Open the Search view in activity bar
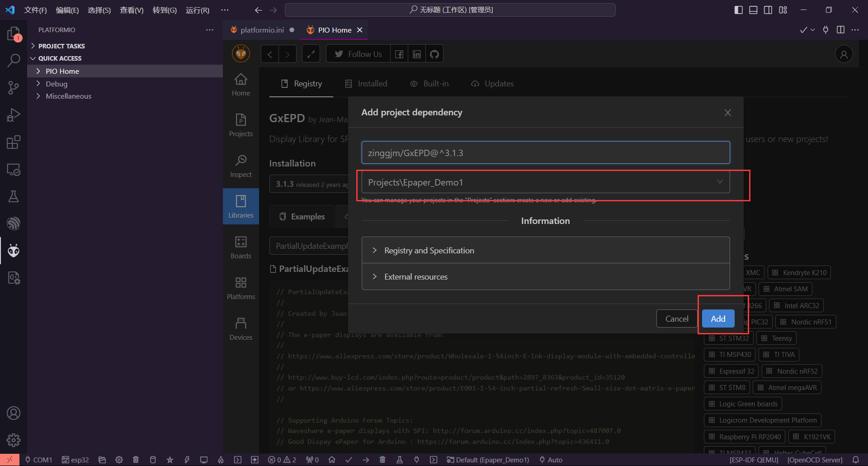The height and width of the screenshot is (466, 868). pyautogui.click(x=14, y=60)
